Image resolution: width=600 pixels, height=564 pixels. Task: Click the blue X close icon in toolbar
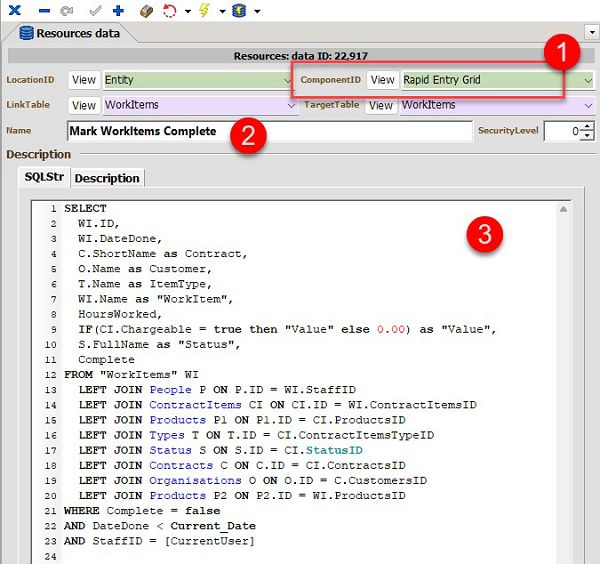[15, 10]
